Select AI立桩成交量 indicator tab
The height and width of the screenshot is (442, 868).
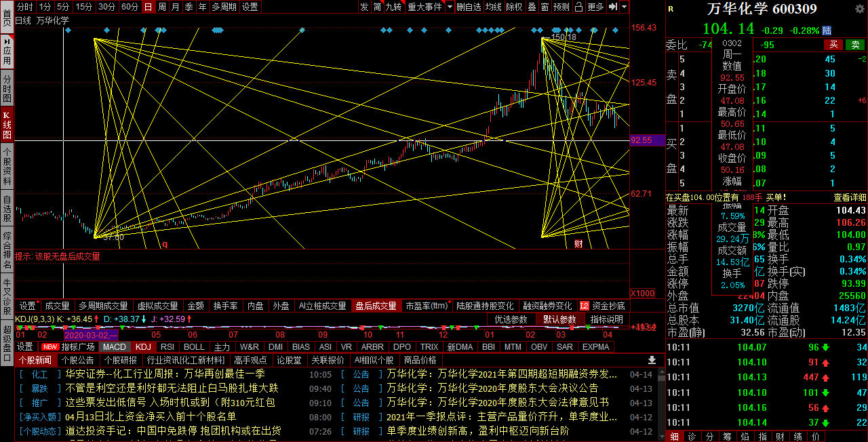pos(322,306)
